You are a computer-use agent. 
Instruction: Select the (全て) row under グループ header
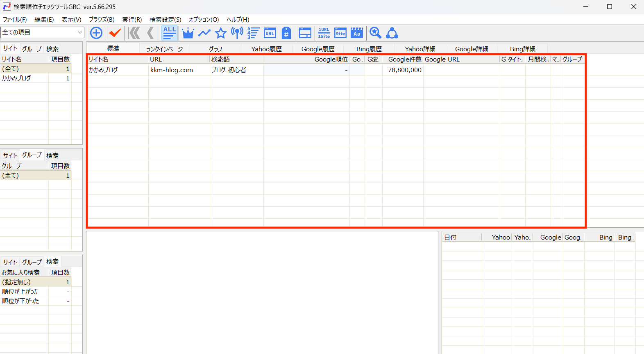(x=36, y=175)
